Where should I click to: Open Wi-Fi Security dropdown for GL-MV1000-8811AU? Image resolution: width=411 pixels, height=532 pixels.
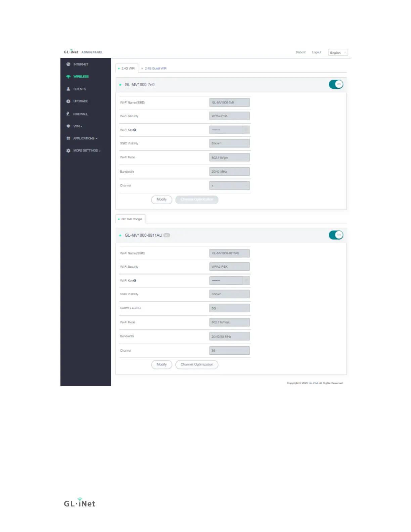(x=229, y=267)
